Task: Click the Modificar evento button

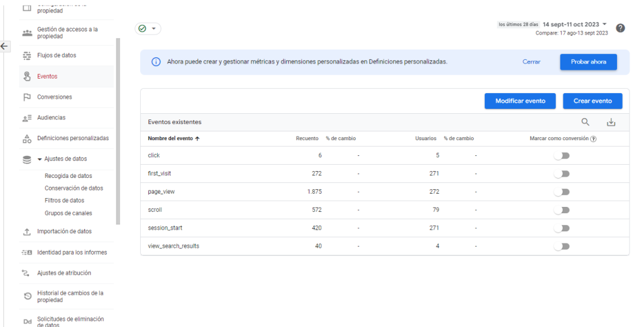Action: tap(519, 101)
